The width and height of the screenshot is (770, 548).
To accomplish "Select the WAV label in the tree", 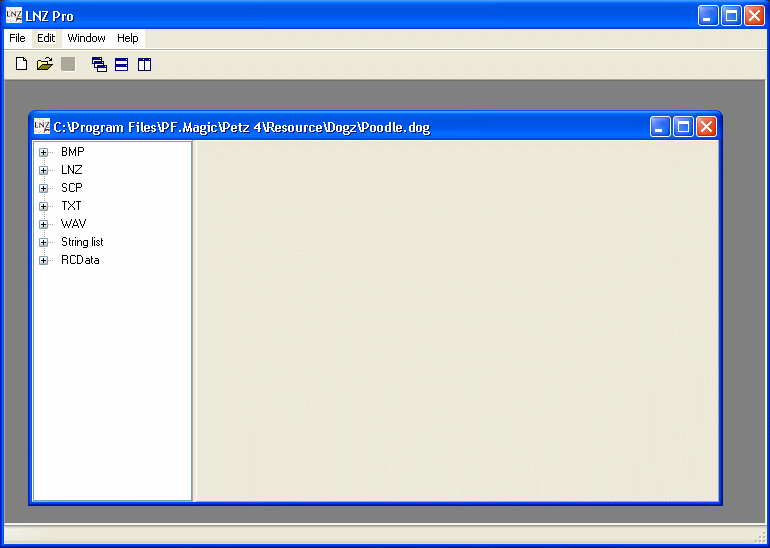I will pos(73,224).
